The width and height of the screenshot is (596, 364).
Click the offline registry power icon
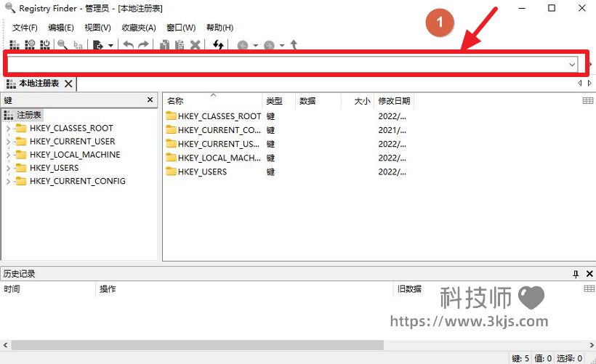45,45
